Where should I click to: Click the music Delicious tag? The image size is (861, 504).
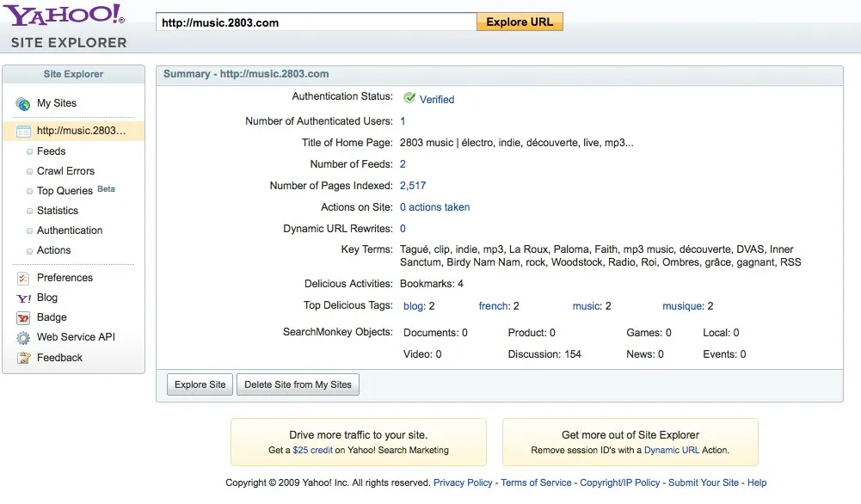coord(587,306)
